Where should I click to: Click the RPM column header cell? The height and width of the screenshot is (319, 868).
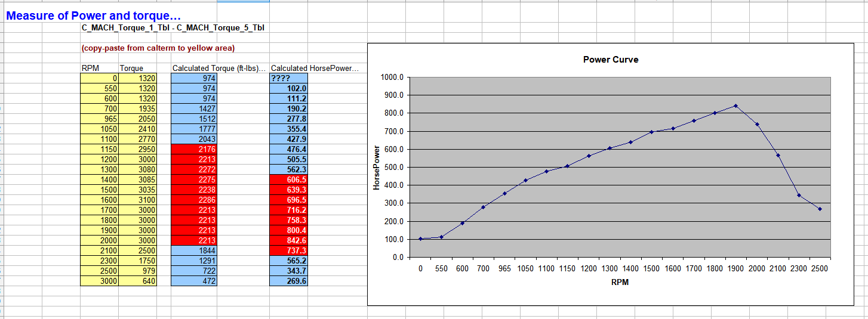[99, 68]
